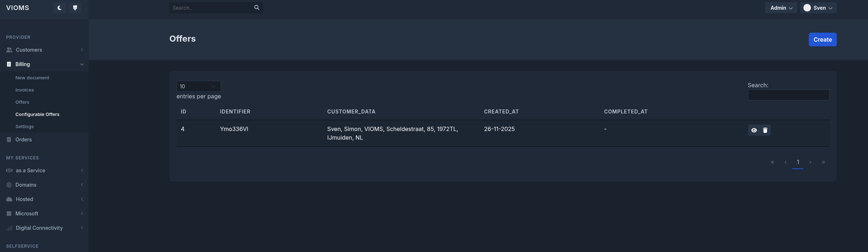Viewport: 868px width, 252px height.
Task: View offer Ymo336VI using the eye icon
Action: pos(754,130)
